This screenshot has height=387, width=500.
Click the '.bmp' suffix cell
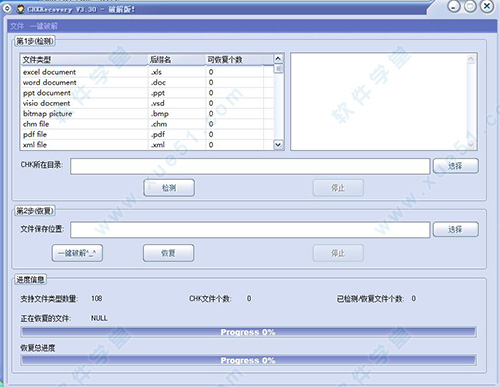pos(160,114)
